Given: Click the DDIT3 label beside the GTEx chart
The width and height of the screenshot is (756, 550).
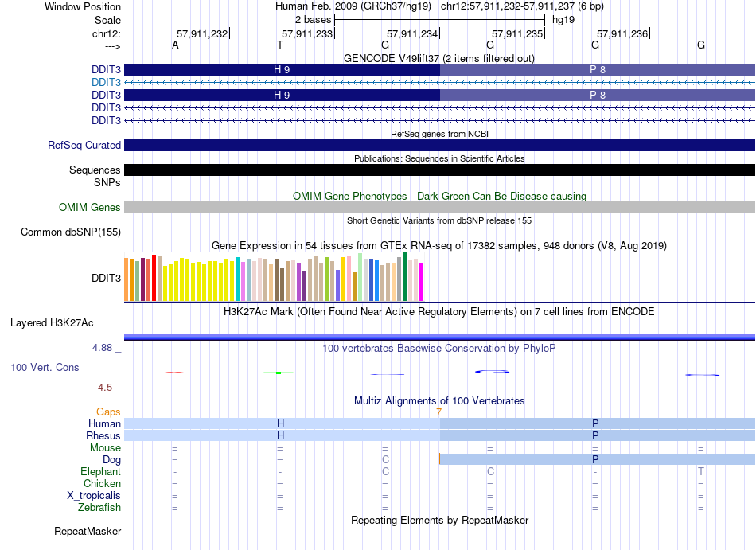Looking at the screenshot, I should [x=106, y=278].
